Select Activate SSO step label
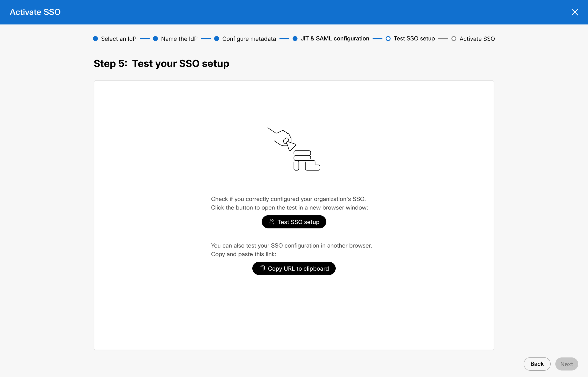The height and width of the screenshot is (377, 588). [x=477, y=39]
